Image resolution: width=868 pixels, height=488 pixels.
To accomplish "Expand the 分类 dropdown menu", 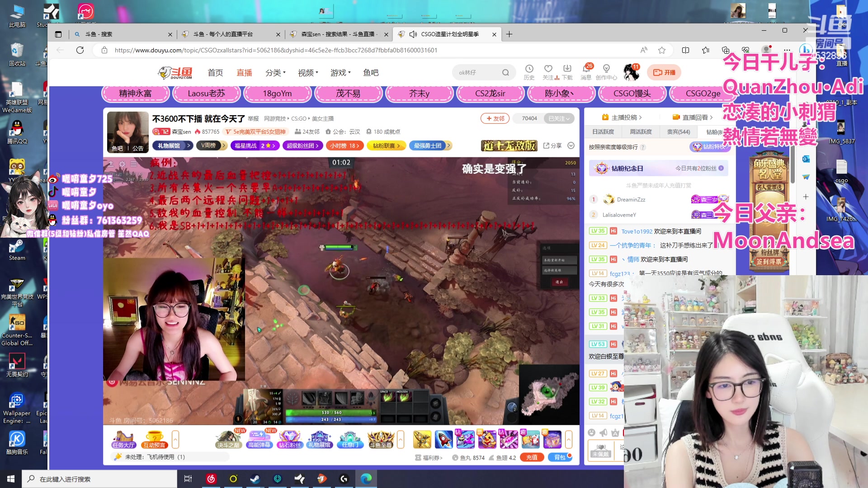I will pos(275,73).
